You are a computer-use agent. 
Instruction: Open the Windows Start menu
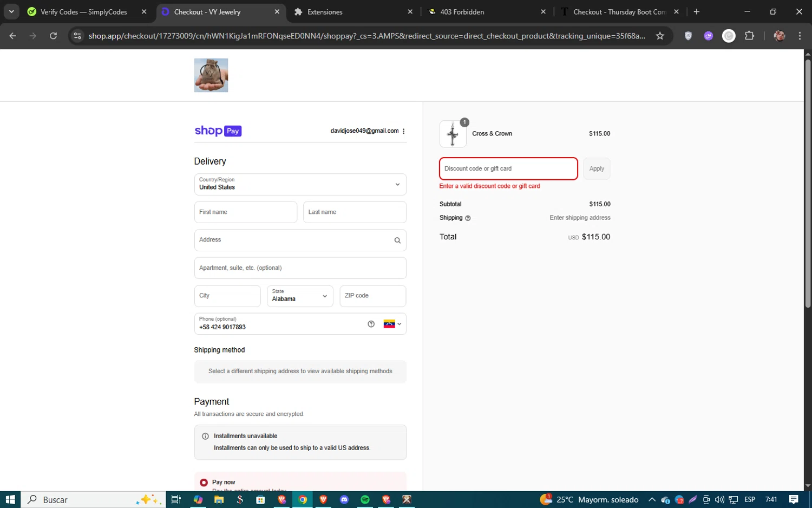[10, 499]
